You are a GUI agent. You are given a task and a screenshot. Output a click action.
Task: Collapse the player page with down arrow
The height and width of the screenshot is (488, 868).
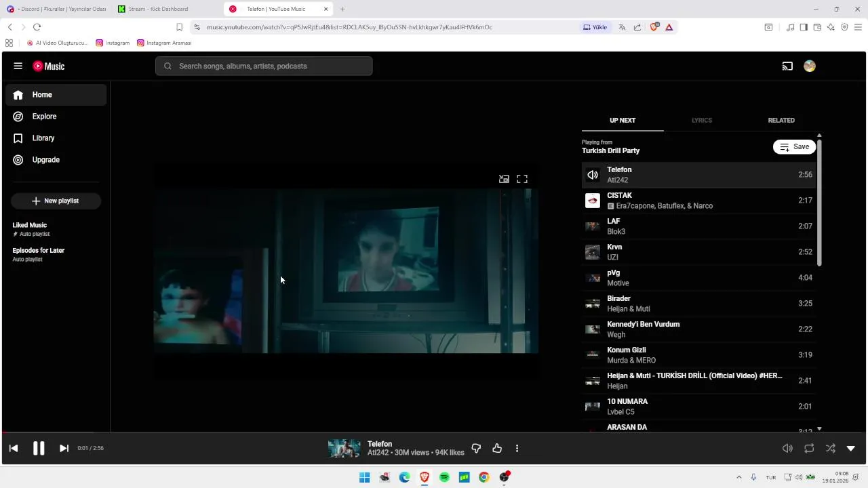[x=851, y=448]
